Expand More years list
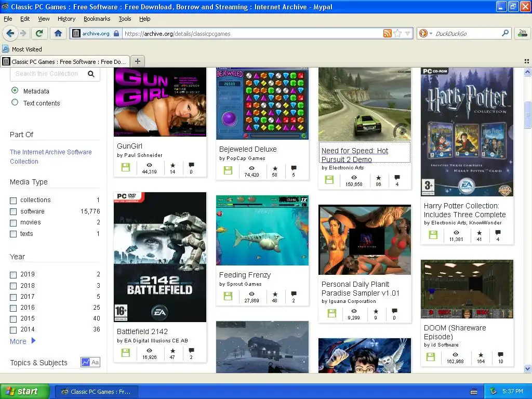This screenshot has height=399, width=532. (x=22, y=341)
